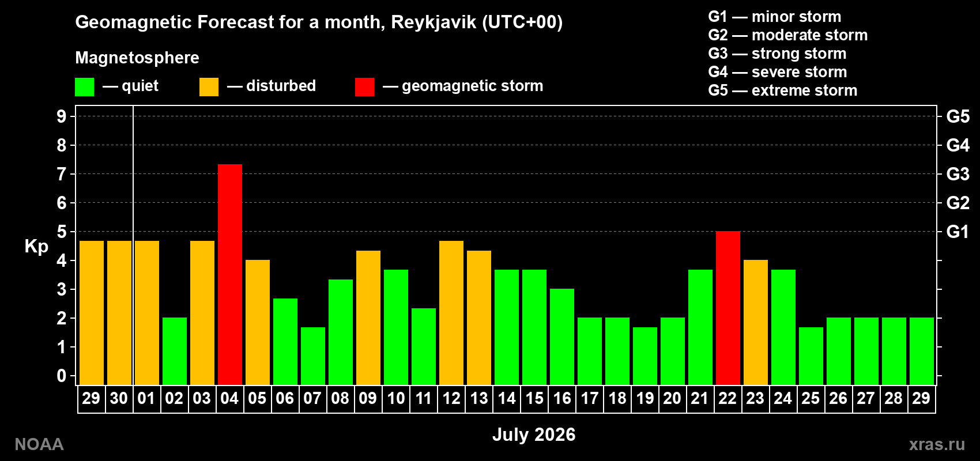Click the green bar for date 19
980x461 pixels.
tap(645, 356)
